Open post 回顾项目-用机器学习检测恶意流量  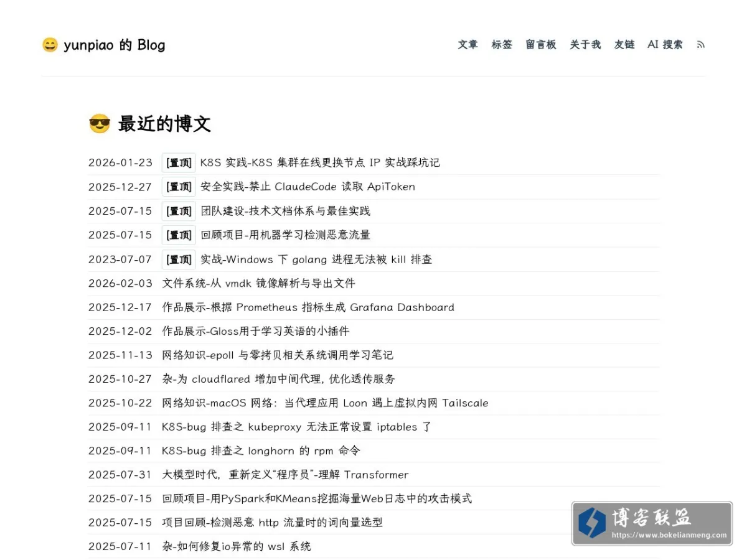[x=285, y=235]
